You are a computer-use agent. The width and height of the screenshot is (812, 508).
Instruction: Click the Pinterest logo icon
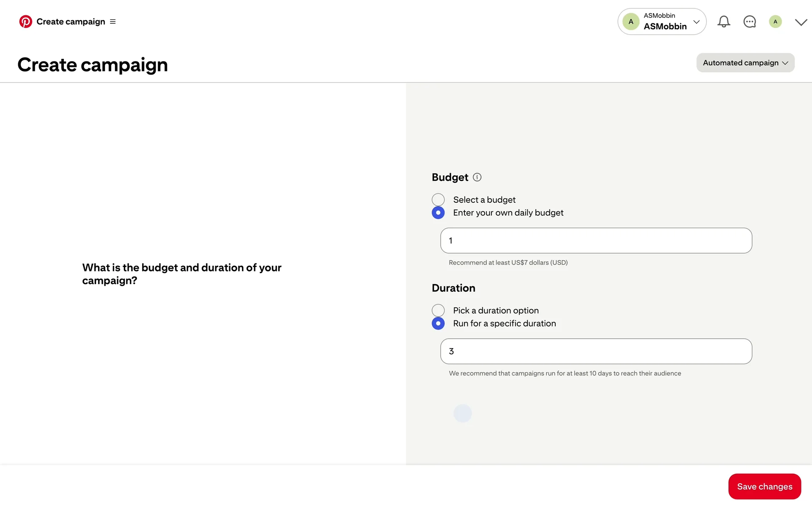tap(25, 22)
